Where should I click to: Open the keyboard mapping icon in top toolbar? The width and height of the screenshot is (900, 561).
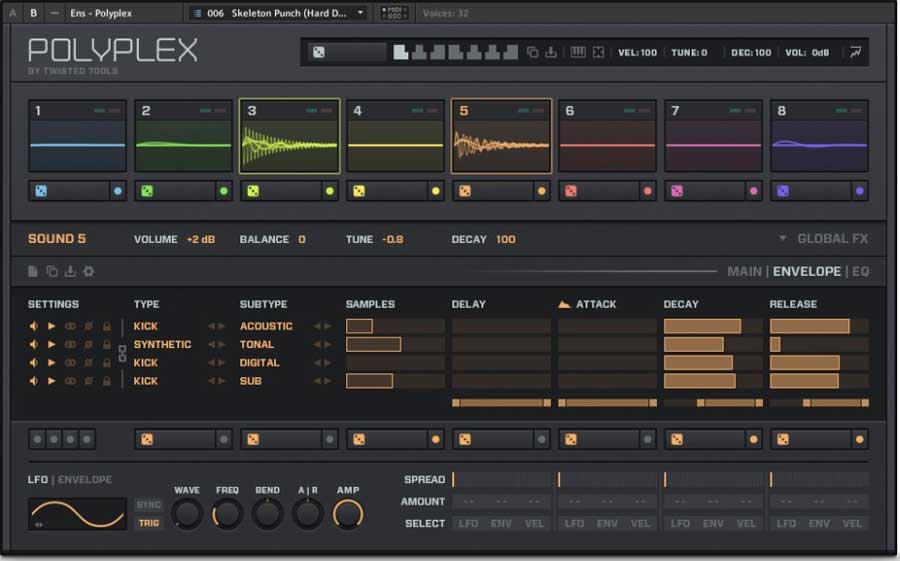[578, 52]
